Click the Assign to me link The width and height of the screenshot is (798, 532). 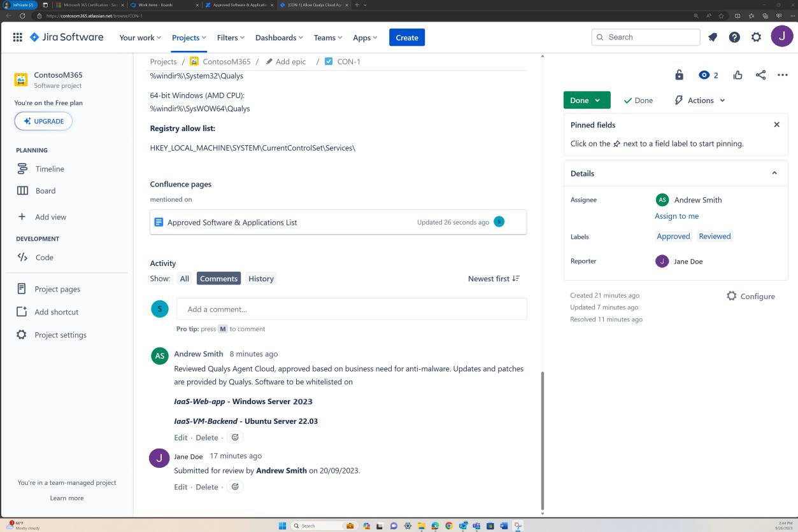tap(676, 216)
